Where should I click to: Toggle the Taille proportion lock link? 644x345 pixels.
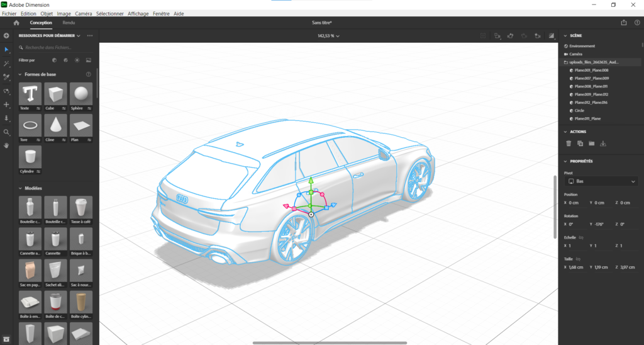tap(579, 259)
